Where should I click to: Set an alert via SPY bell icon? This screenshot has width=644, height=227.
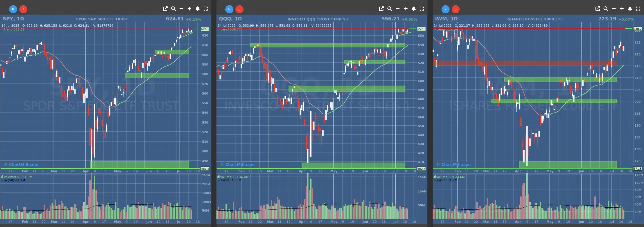(x=197, y=9)
